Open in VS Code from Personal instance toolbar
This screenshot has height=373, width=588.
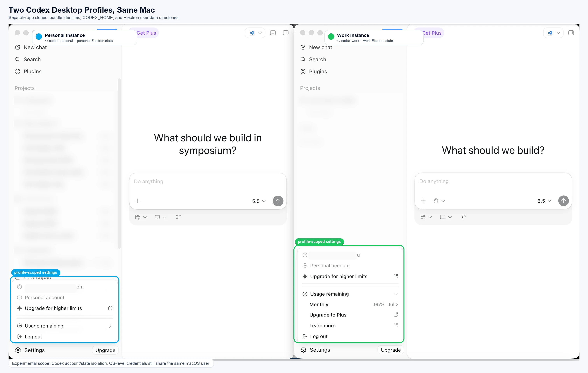tap(251, 33)
